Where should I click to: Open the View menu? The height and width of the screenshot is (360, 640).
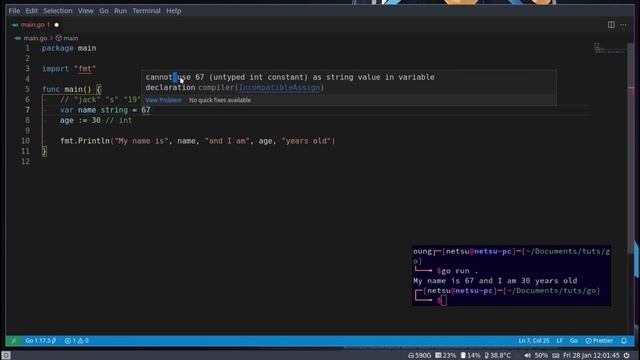[86, 11]
